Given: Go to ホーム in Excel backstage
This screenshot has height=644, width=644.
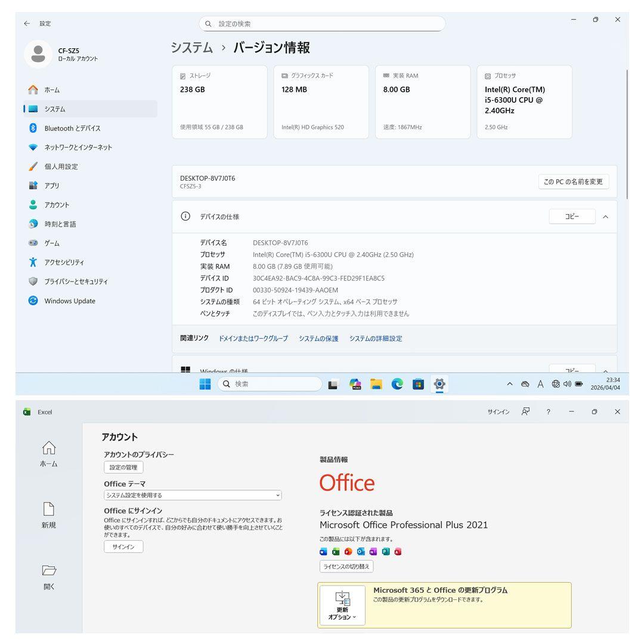Looking at the screenshot, I should click(49, 454).
